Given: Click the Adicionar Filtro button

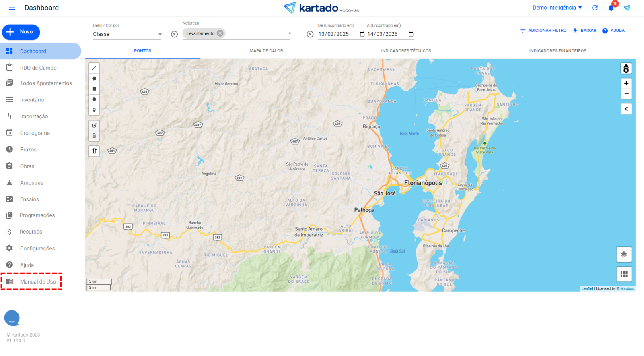Looking at the screenshot, I should 543,31.
